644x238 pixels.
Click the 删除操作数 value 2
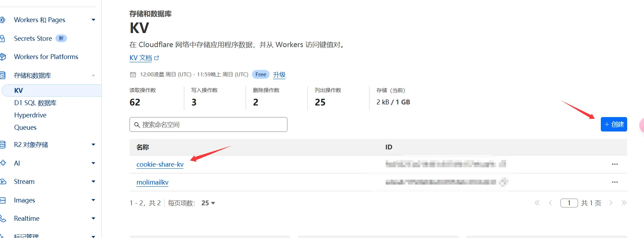[x=255, y=102]
